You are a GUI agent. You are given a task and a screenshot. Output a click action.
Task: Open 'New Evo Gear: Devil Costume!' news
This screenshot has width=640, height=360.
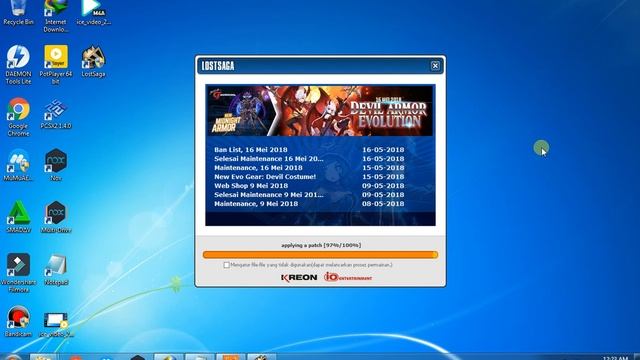tap(265, 177)
